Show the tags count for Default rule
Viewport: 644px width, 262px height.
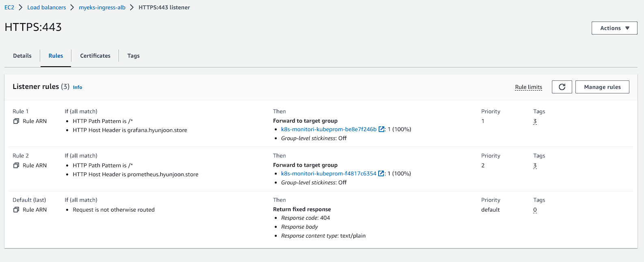tap(535, 210)
